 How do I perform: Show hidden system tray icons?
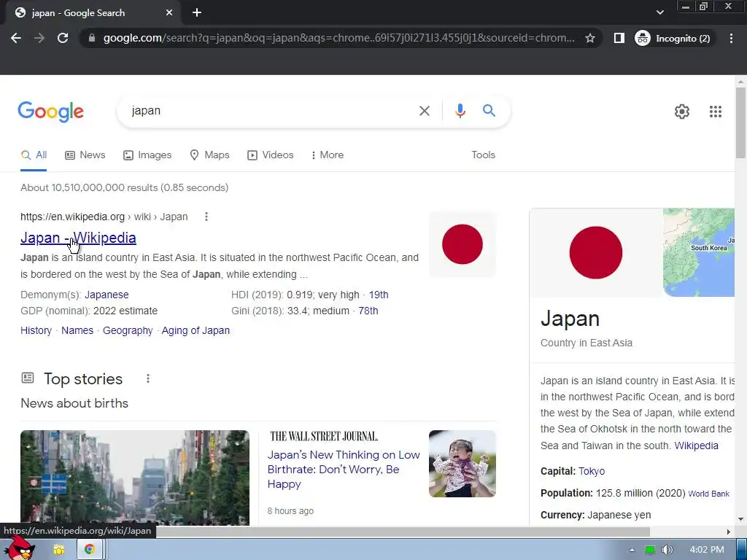pos(632,550)
